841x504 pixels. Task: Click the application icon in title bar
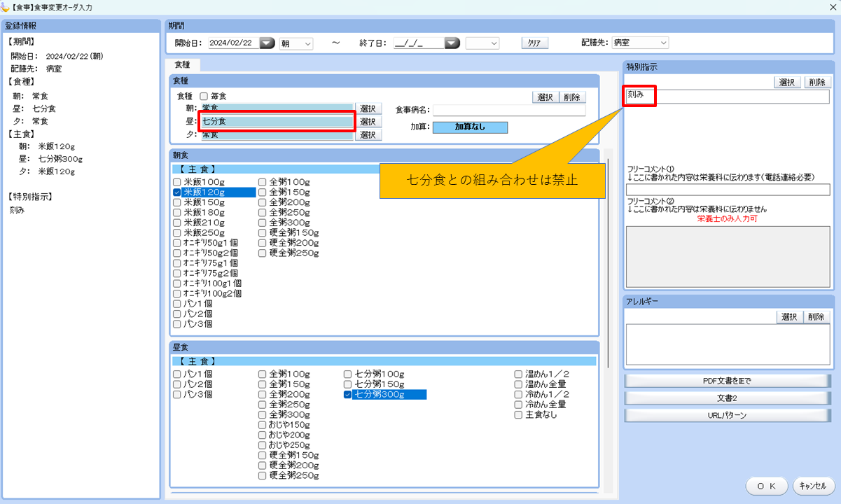[6, 7]
